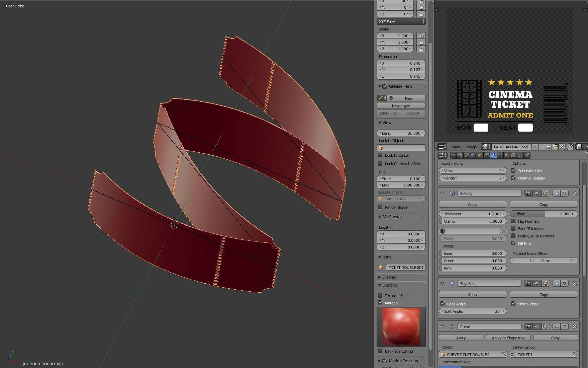Screen dimensions: 588x368
Task: Open the World properties globe tab
Action: click(x=473, y=155)
